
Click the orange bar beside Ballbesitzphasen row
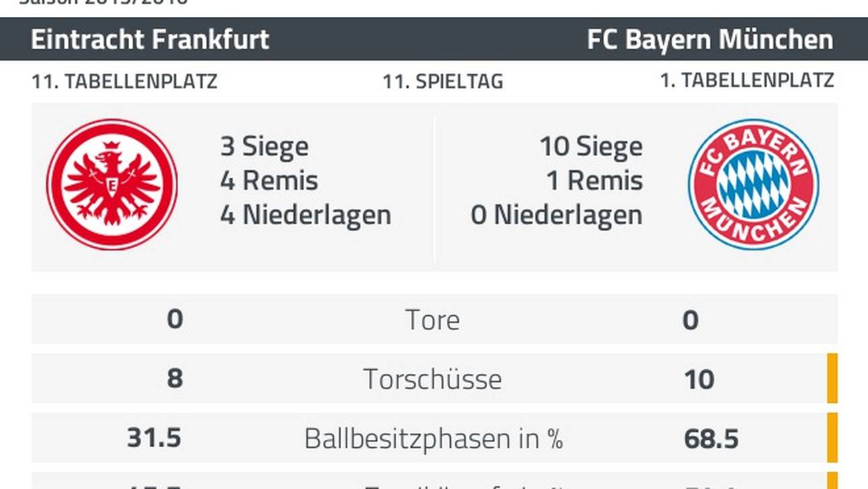(x=832, y=438)
